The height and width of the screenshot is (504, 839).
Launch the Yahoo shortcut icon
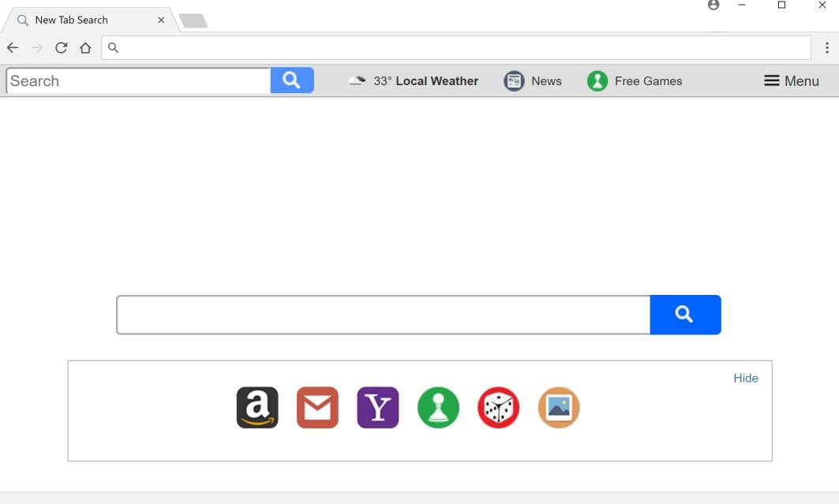point(378,407)
